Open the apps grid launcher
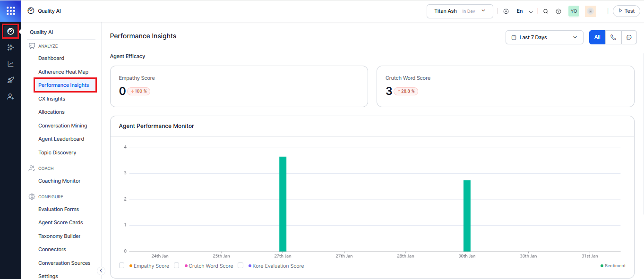 (x=10, y=10)
